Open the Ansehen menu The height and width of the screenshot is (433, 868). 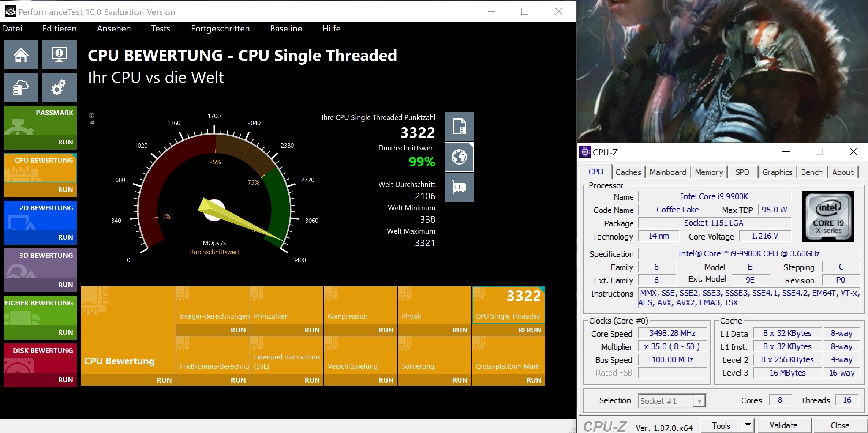point(114,29)
